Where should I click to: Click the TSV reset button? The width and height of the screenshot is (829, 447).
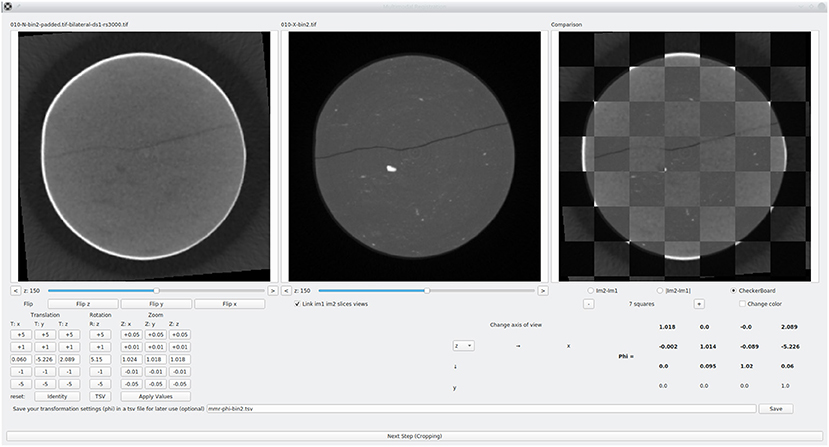(x=100, y=397)
